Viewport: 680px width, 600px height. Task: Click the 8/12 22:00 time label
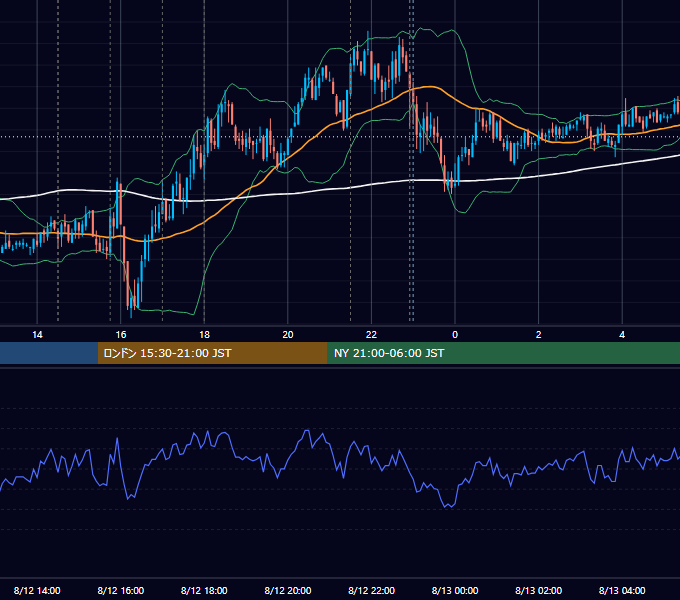coord(372,590)
